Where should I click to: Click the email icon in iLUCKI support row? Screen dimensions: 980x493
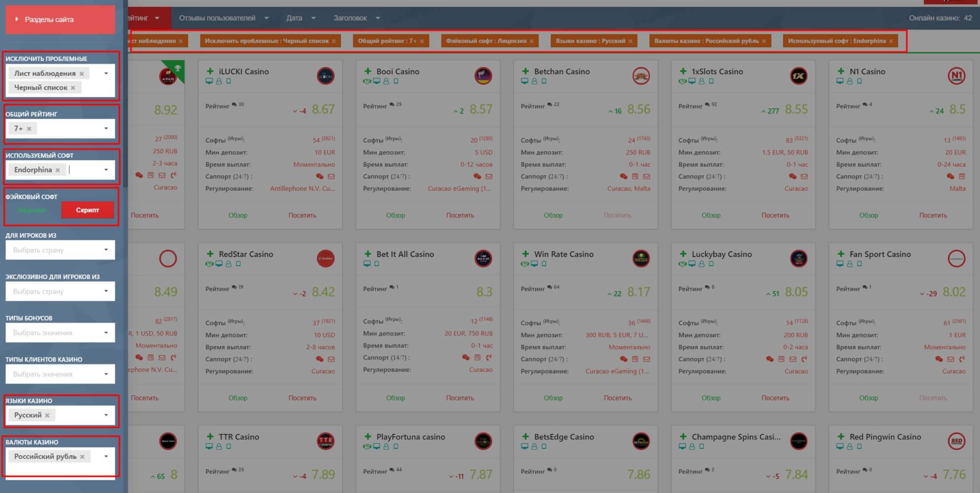click(x=331, y=176)
